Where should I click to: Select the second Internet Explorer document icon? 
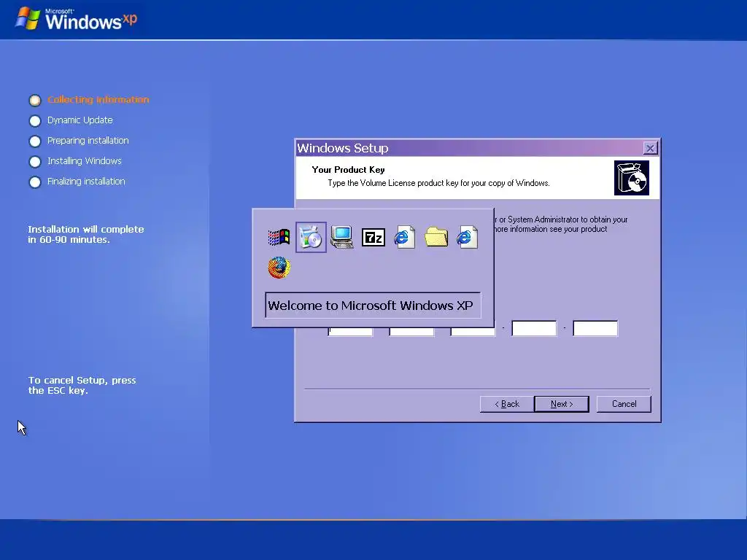click(x=468, y=237)
